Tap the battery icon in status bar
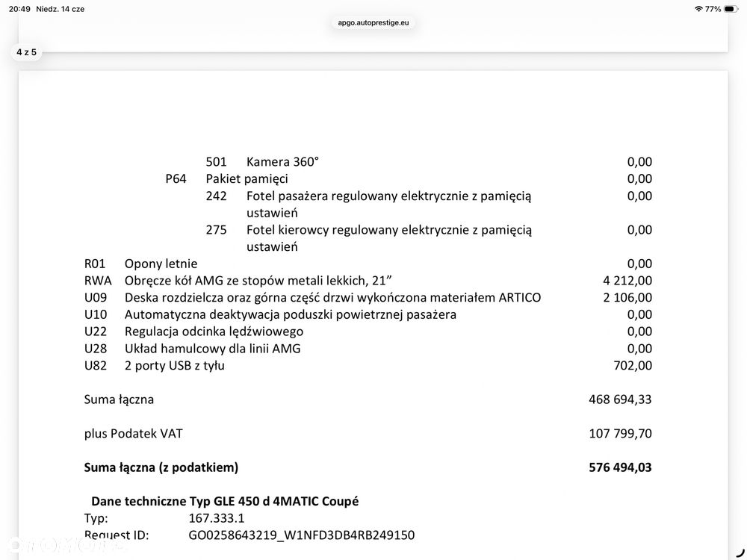The height and width of the screenshot is (560, 747). tap(731, 9)
